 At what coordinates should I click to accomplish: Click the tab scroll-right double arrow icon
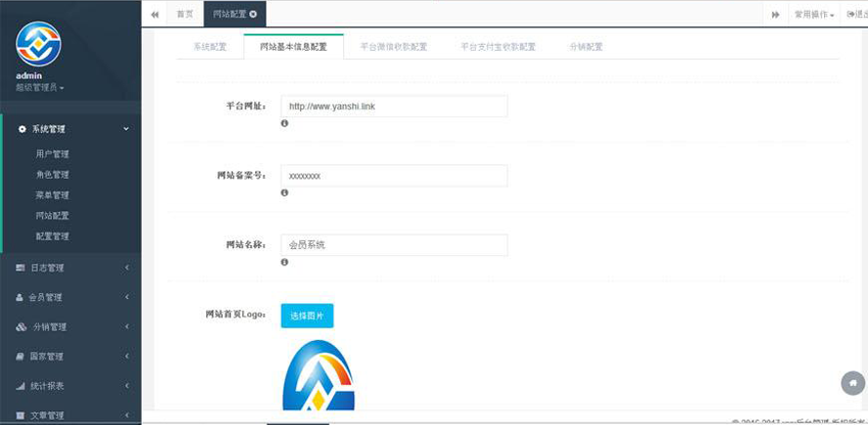click(x=775, y=15)
